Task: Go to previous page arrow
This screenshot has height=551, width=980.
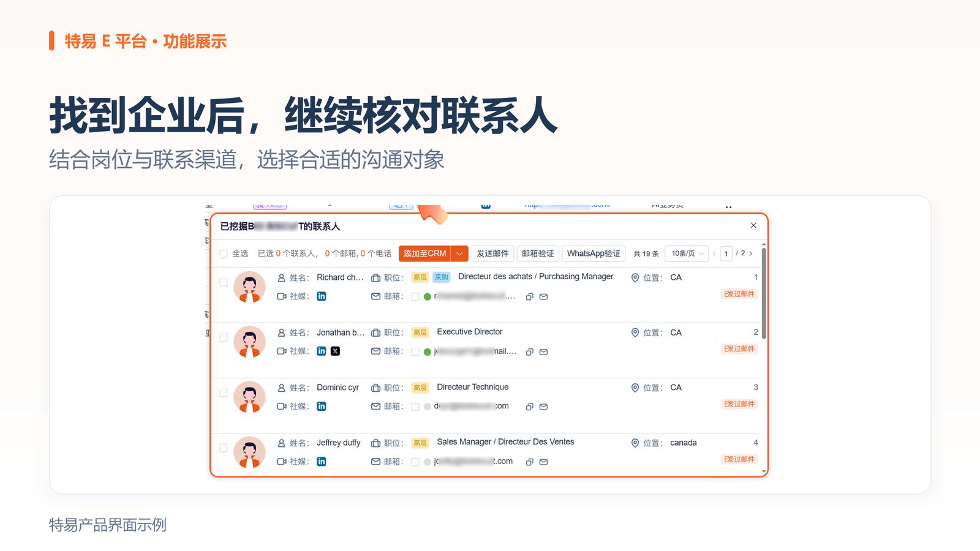Action: [714, 253]
